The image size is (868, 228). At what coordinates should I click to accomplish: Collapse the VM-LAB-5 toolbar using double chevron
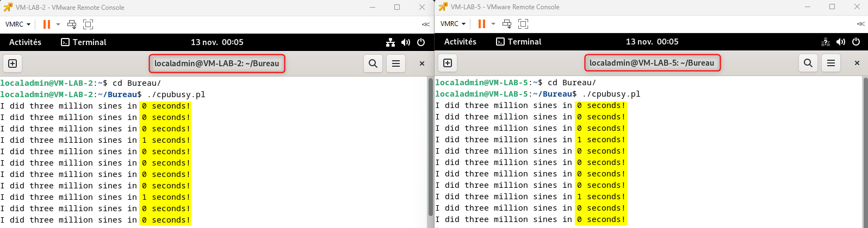click(860, 24)
